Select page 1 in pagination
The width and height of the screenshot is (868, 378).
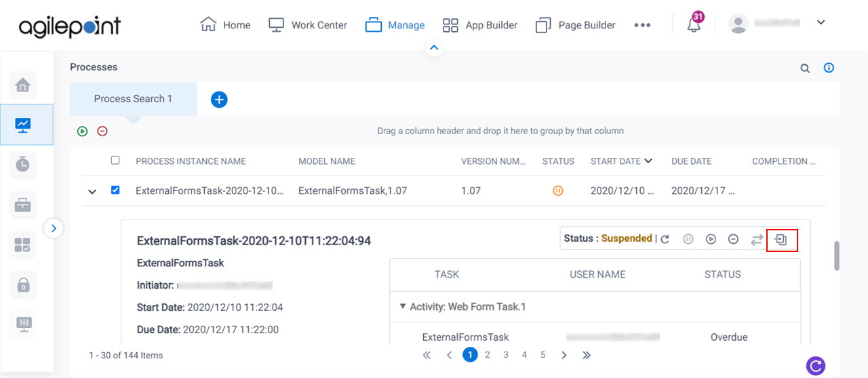pyautogui.click(x=470, y=355)
